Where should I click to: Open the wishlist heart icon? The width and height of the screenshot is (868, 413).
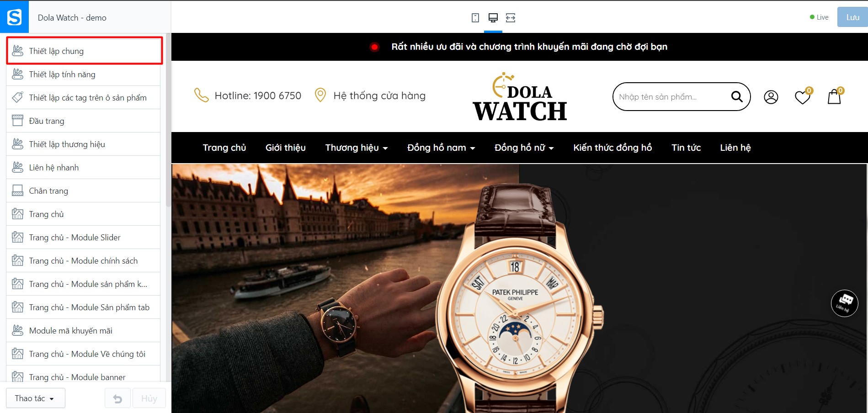(x=803, y=96)
